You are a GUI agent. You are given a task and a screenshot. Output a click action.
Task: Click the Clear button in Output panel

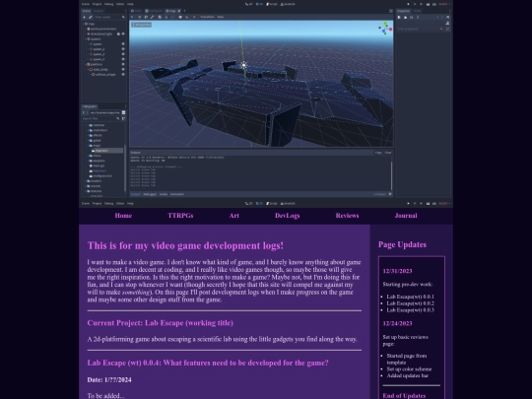(388, 153)
